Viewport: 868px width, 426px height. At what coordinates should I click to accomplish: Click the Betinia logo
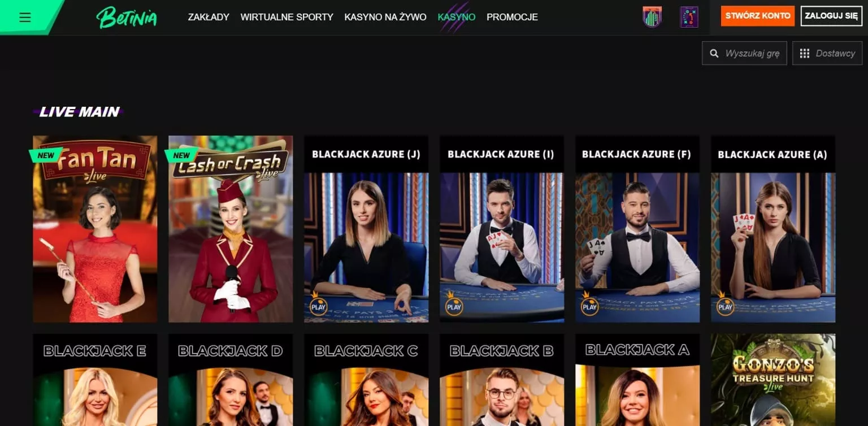click(x=127, y=18)
